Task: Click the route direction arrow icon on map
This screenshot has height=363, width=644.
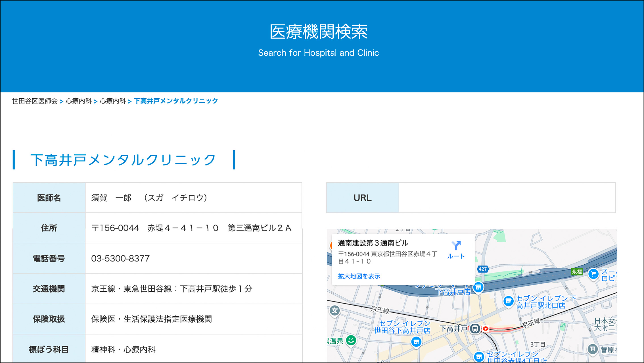Action: tap(456, 245)
